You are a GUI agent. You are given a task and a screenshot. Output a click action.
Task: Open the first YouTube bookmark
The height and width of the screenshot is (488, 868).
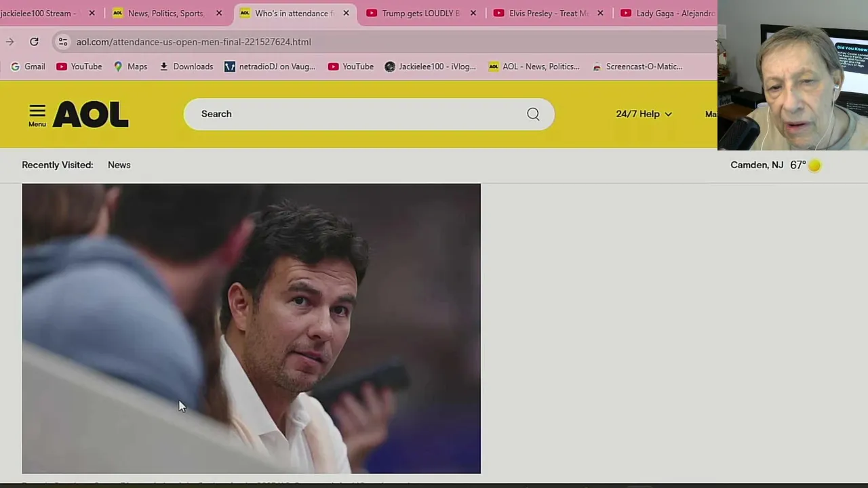[79, 66]
